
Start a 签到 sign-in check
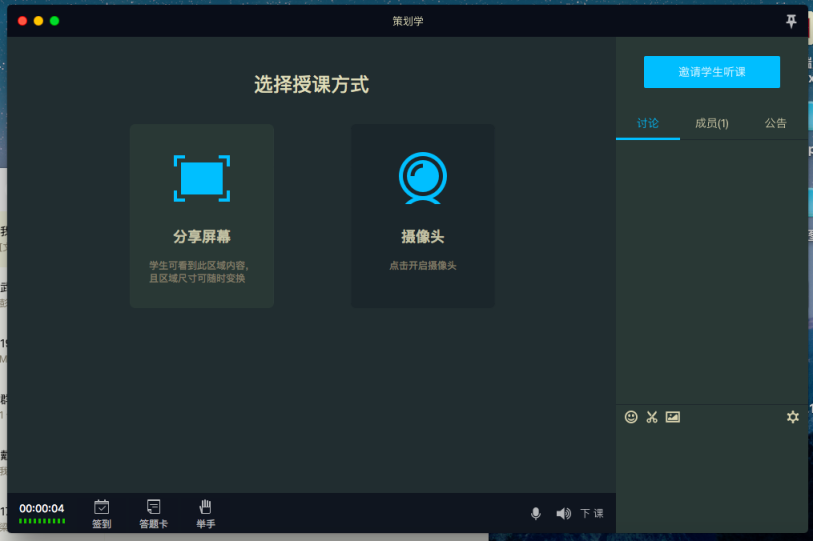[101, 513]
